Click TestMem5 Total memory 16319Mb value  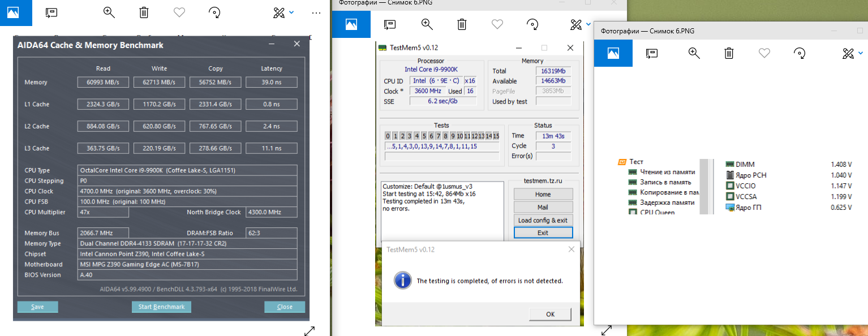click(553, 71)
